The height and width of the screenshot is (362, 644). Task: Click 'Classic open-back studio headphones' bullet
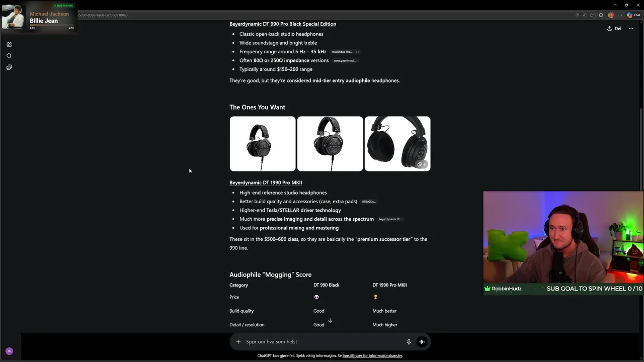pyautogui.click(x=281, y=34)
